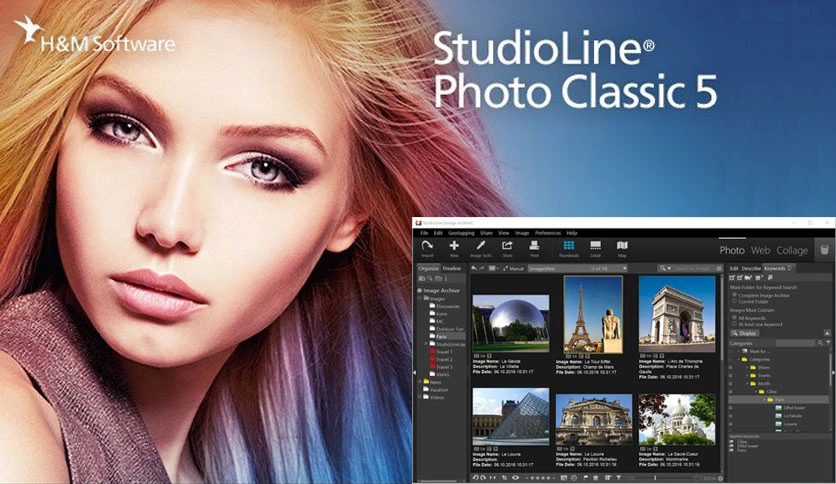
Task: Collapse the Images folder in tree
Action: pos(420,299)
